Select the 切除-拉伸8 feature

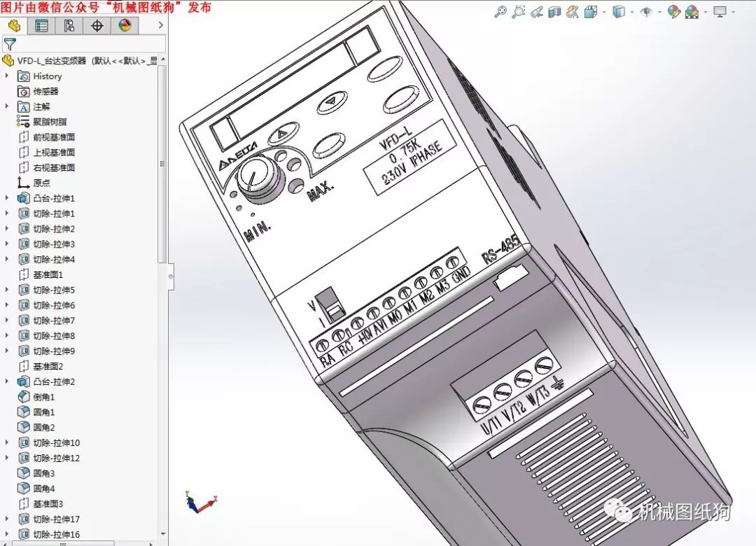coord(46,336)
